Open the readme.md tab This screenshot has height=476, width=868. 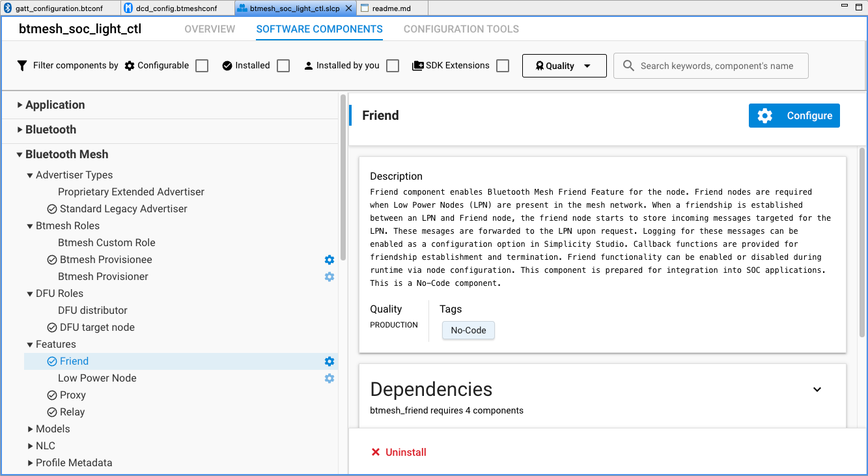pyautogui.click(x=389, y=7)
